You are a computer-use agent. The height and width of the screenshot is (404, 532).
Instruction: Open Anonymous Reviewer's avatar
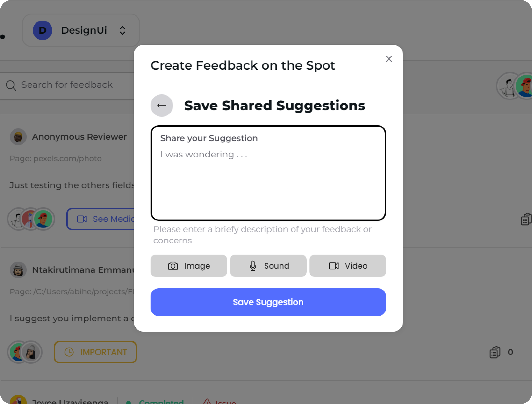pos(18,137)
